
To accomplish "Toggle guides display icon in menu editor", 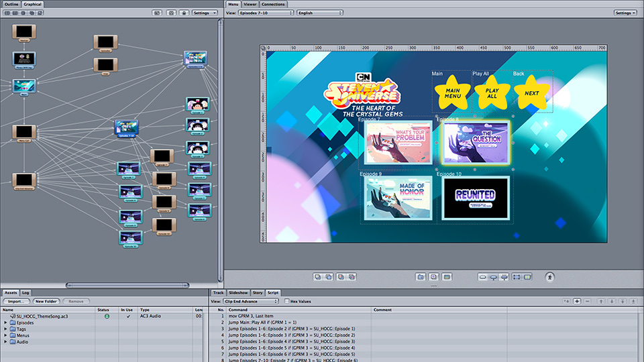I will (527, 278).
